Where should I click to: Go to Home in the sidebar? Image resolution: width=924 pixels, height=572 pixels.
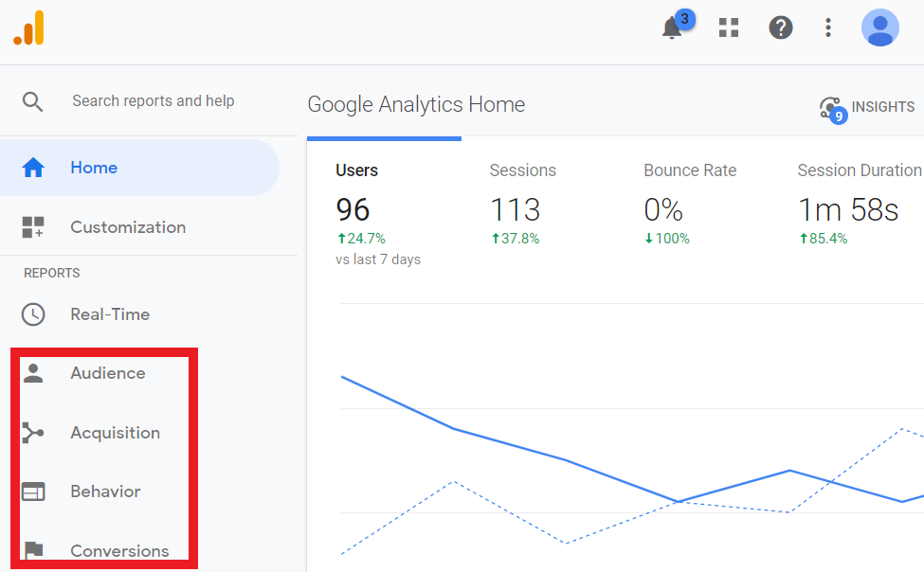94,168
